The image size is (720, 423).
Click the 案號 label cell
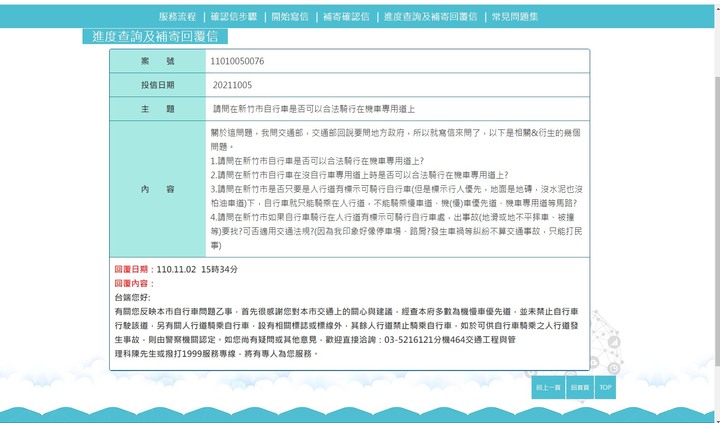point(158,61)
